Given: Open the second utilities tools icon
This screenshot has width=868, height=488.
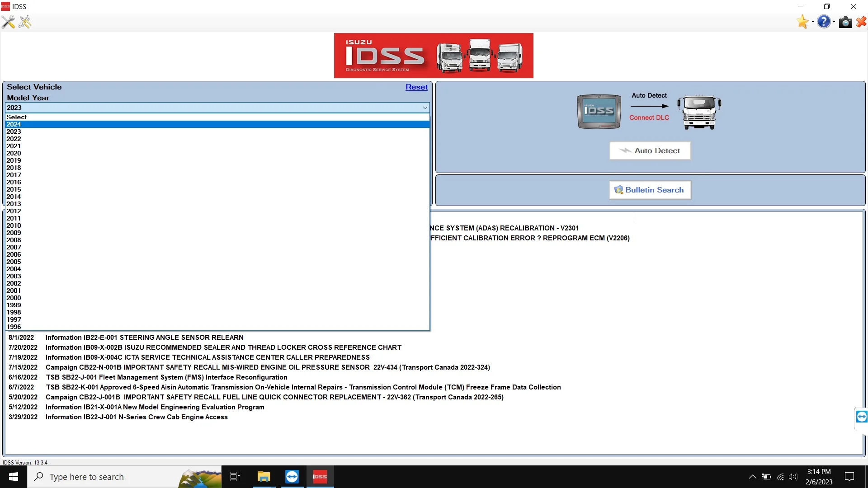Looking at the screenshot, I should (x=25, y=22).
